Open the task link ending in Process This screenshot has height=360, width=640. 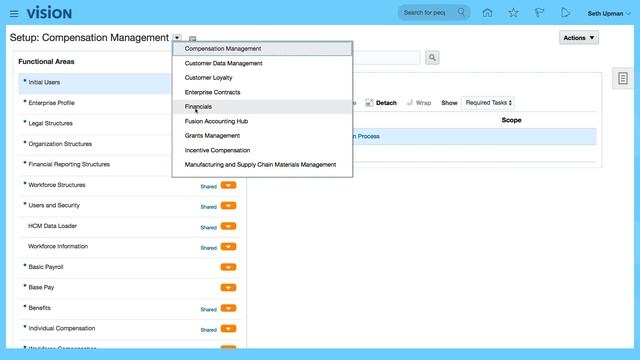coord(366,136)
